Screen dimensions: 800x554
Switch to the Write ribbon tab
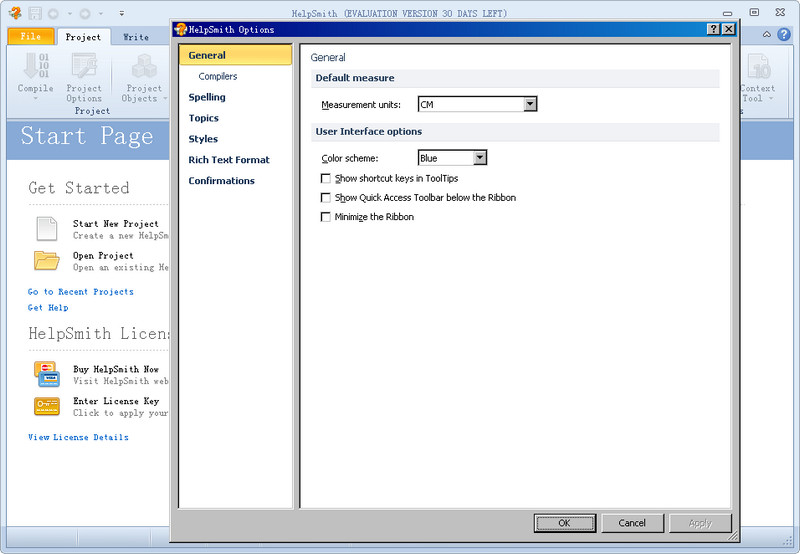click(x=136, y=37)
